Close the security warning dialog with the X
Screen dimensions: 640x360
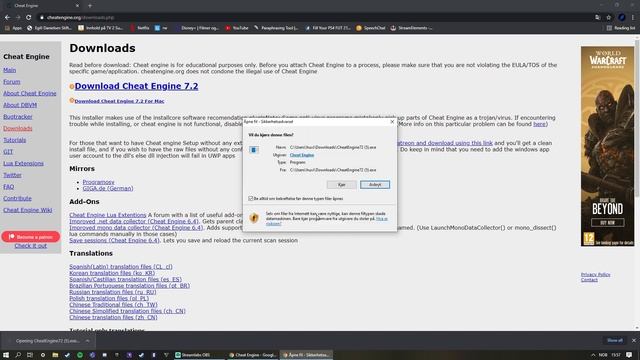coord(392,122)
